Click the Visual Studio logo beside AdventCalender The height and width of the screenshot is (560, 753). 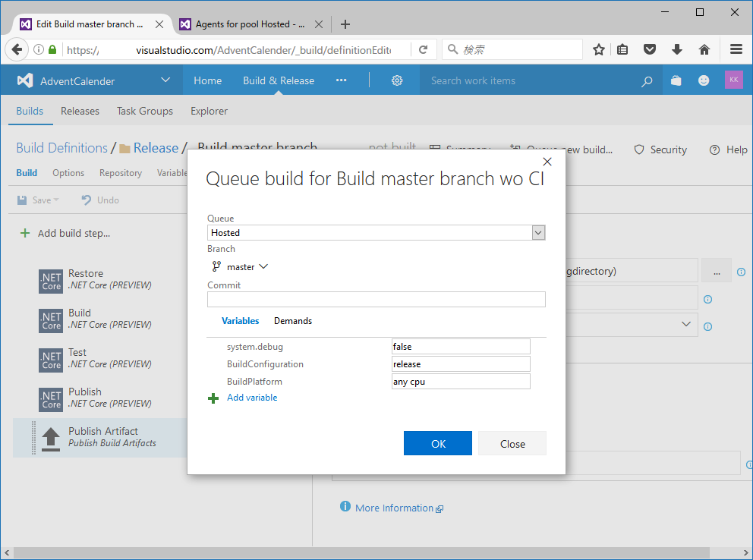[x=25, y=80]
